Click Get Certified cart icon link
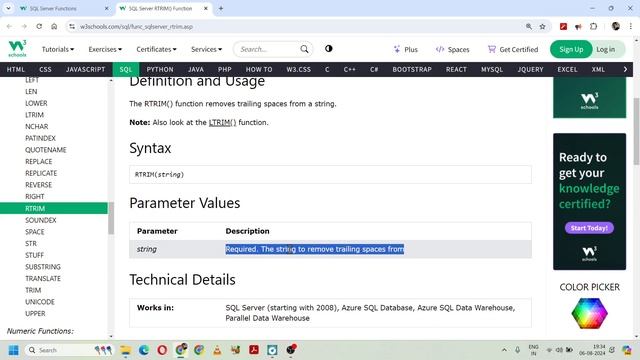The height and width of the screenshot is (360, 640). [513, 49]
